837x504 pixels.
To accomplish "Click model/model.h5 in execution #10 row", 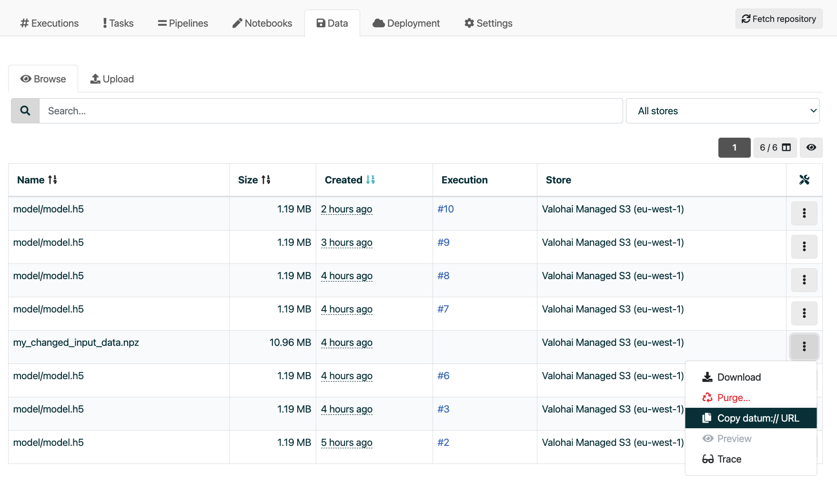I will [49, 209].
